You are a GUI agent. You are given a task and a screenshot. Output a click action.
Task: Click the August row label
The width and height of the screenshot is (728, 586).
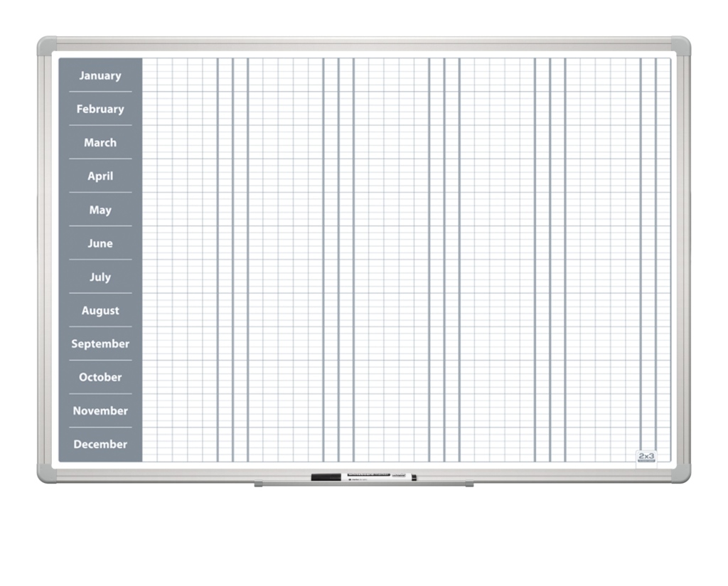[100, 311]
